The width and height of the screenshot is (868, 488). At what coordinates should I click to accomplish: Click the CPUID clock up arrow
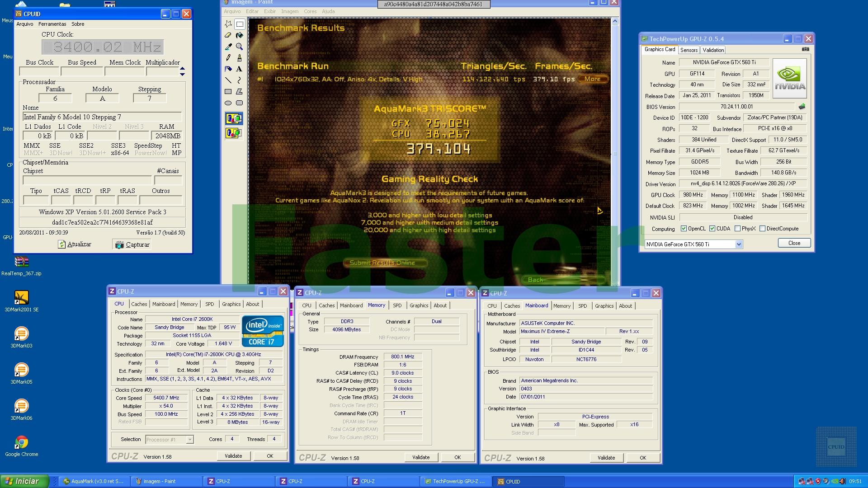(x=182, y=69)
